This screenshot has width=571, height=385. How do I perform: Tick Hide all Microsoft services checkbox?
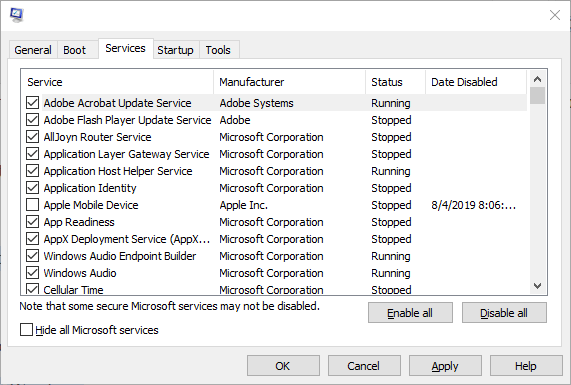pyautogui.click(x=26, y=330)
